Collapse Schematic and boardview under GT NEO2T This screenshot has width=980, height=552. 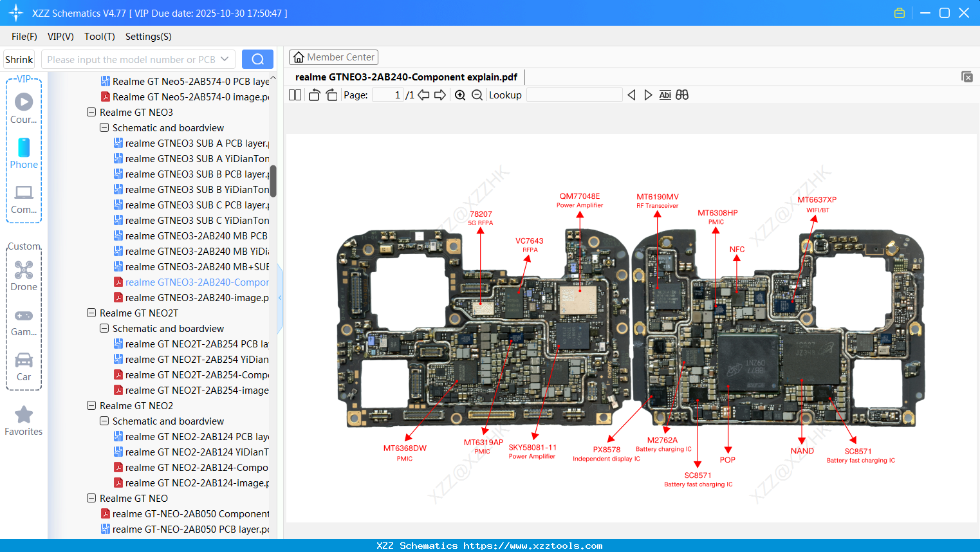tap(104, 328)
